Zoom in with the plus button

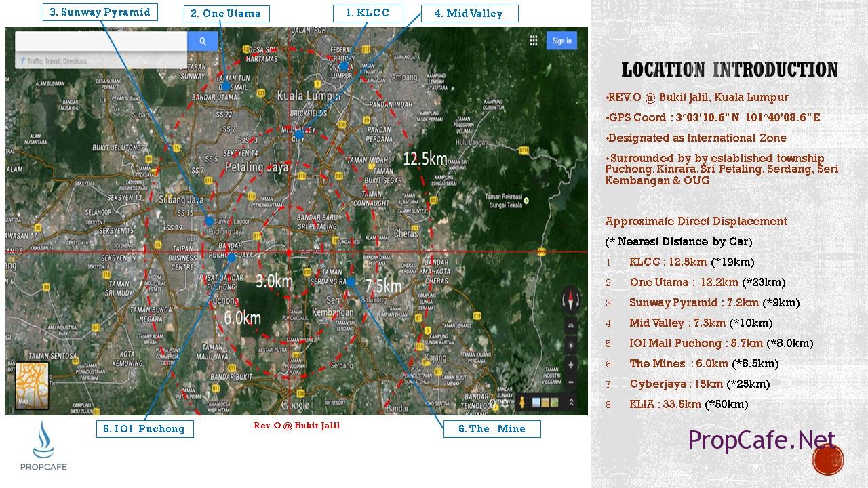pyautogui.click(x=571, y=365)
